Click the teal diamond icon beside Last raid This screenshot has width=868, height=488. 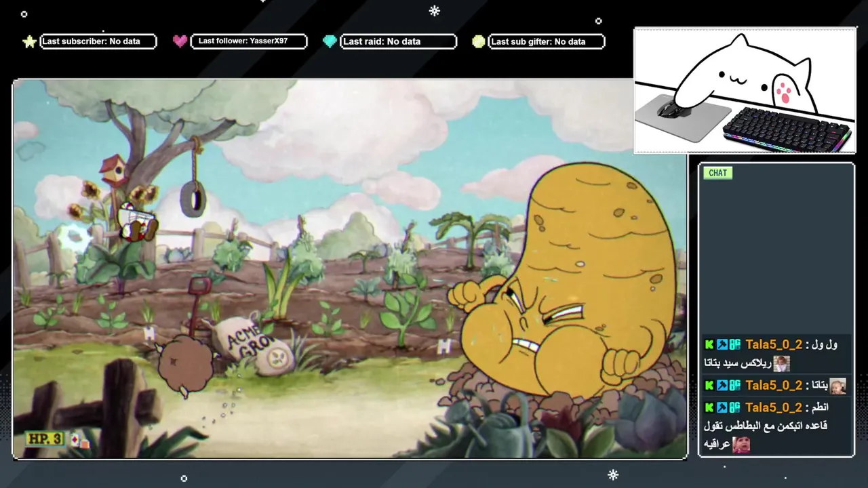[330, 41]
